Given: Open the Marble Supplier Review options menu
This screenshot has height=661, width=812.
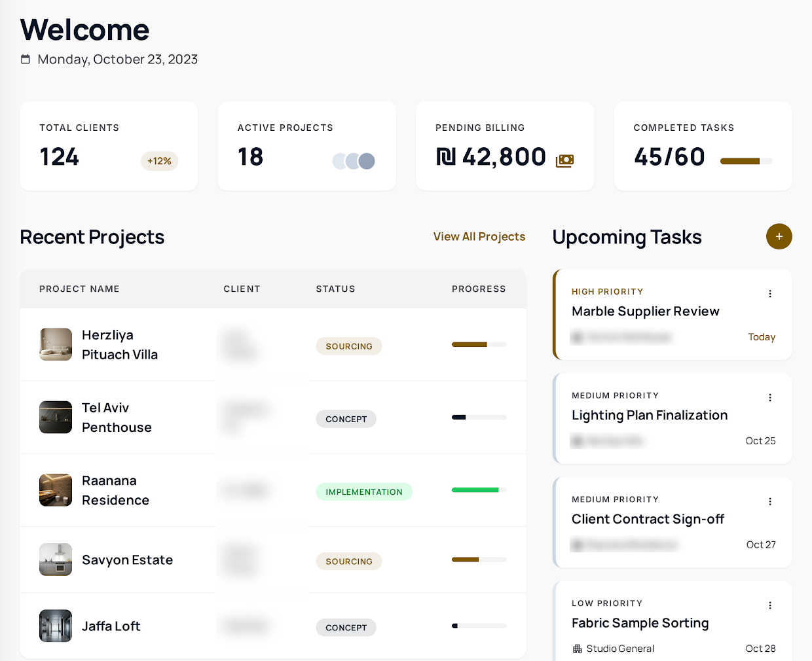Looking at the screenshot, I should (770, 294).
